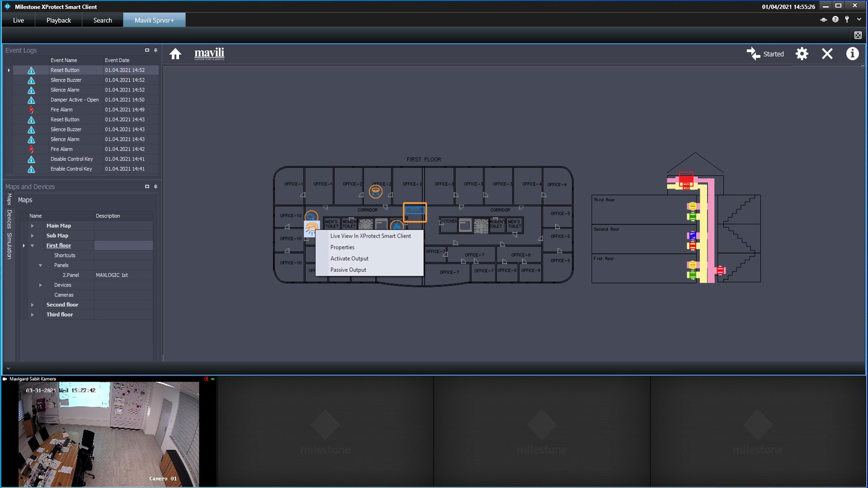Expand the Main Map tree node
Viewport: 868px width, 488px height.
(x=32, y=226)
